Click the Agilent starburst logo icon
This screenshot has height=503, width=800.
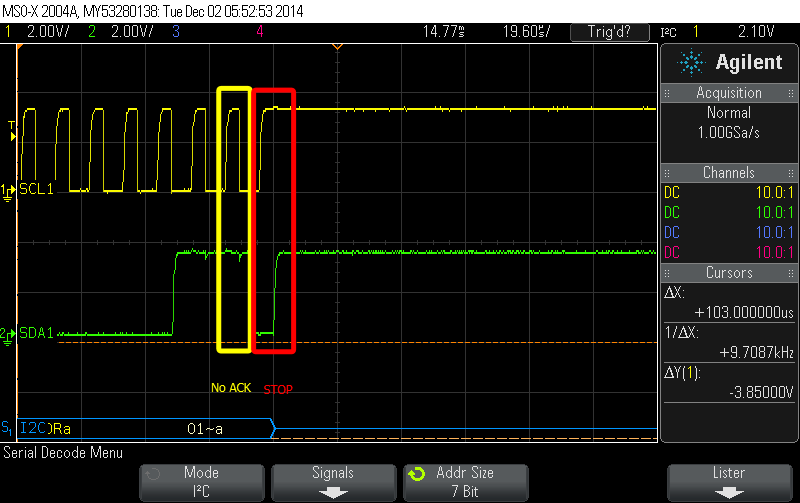pos(691,62)
